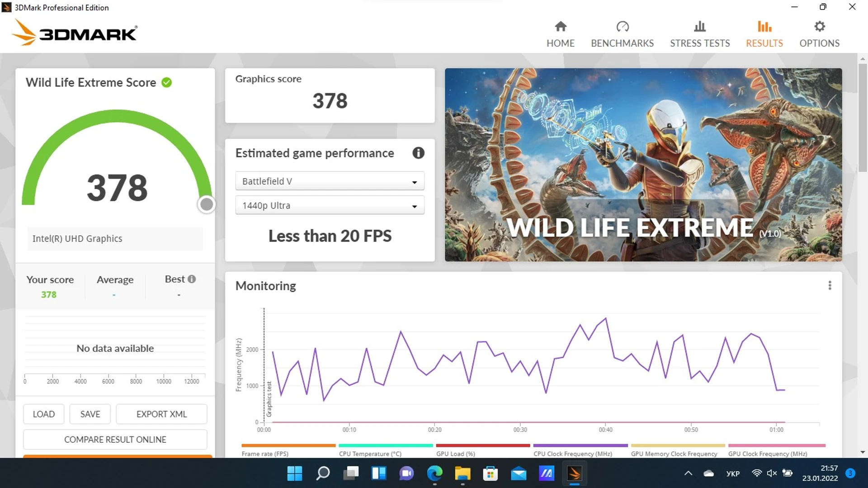
Task: Toggle the GPU Clock Frequency (MHz) legend
Action: 777,450
